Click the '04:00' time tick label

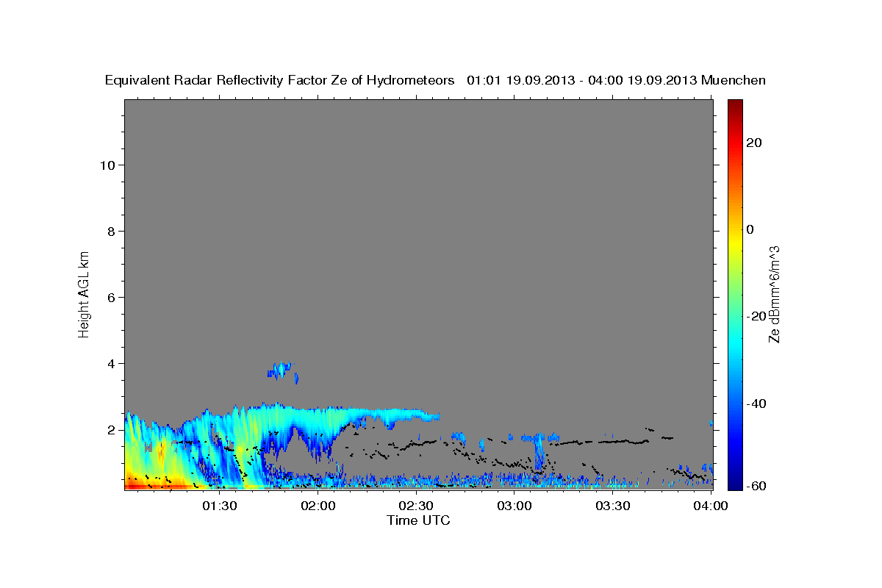pyautogui.click(x=711, y=506)
